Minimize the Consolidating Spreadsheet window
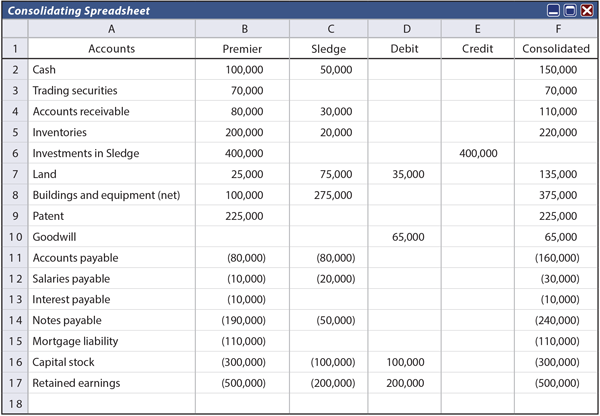 (553, 10)
